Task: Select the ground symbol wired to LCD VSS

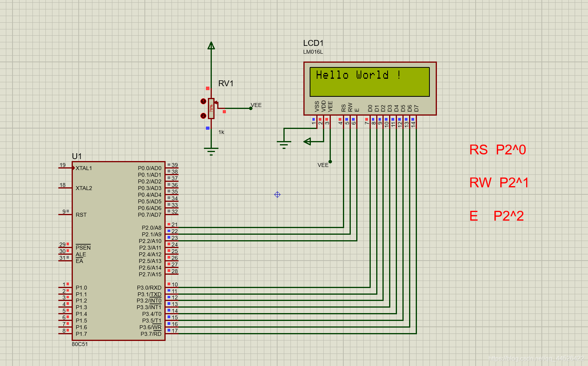Action: point(284,145)
